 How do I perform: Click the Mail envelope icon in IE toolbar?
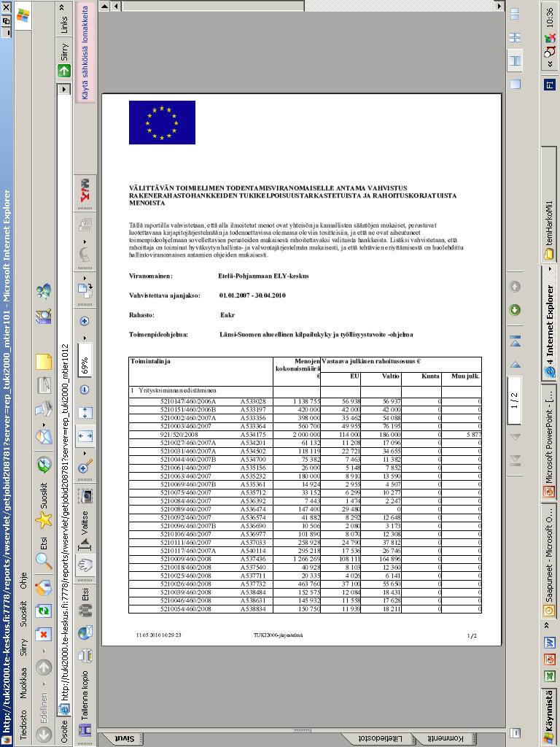[44, 437]
